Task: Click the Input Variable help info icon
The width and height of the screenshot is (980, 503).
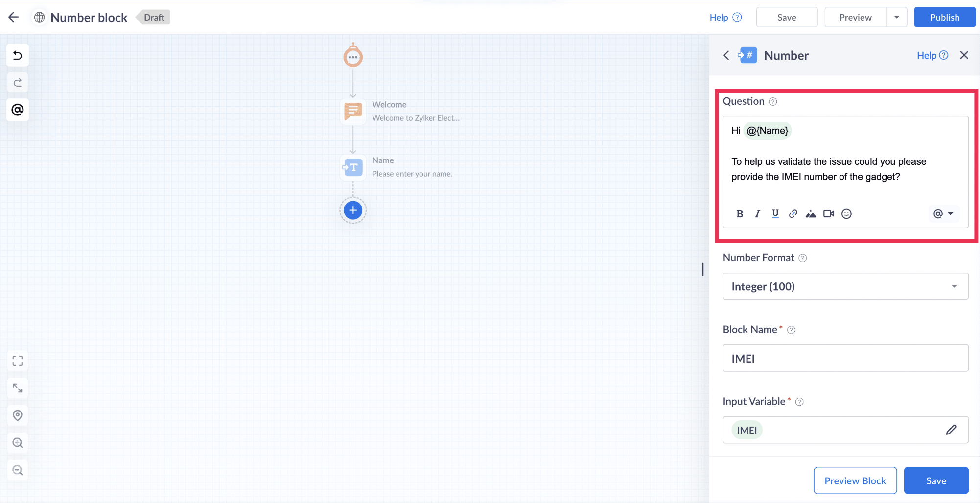Action: [x=799, y=402]
